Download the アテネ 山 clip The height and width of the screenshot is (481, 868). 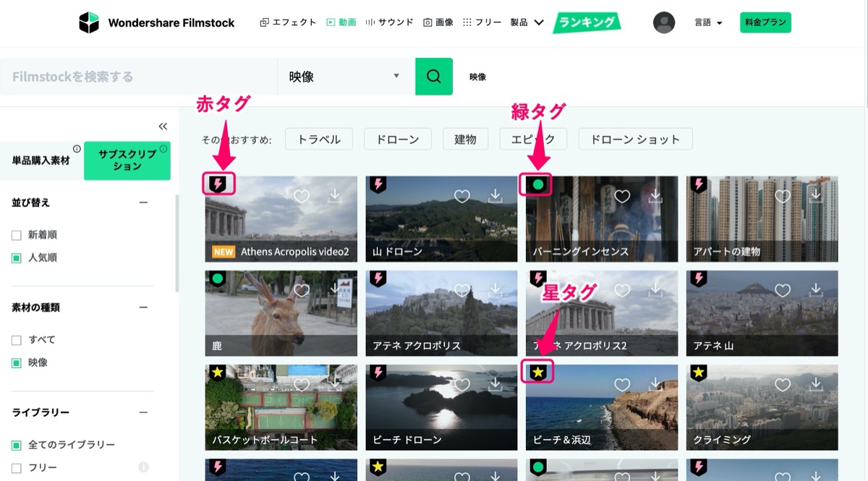pos(816,289)
